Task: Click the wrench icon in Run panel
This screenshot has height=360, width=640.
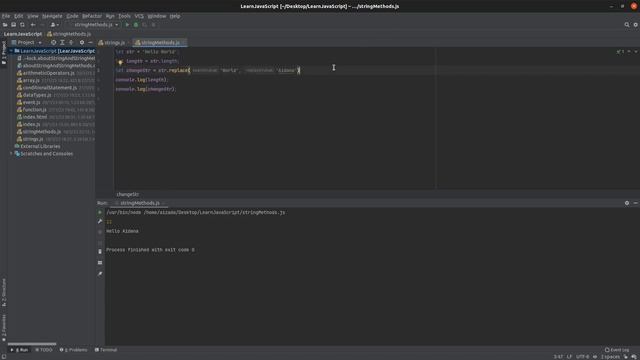Action: (x=100, y=222)
